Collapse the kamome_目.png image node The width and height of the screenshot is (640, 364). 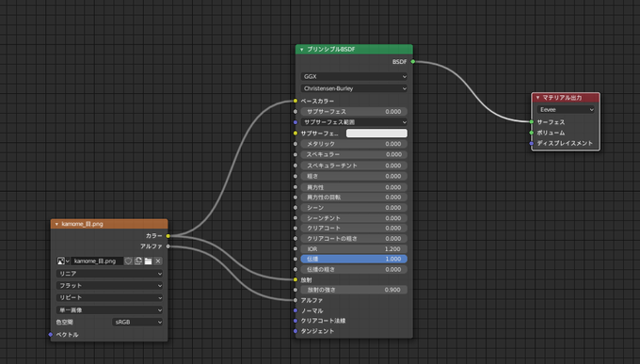tap(56, 224)
